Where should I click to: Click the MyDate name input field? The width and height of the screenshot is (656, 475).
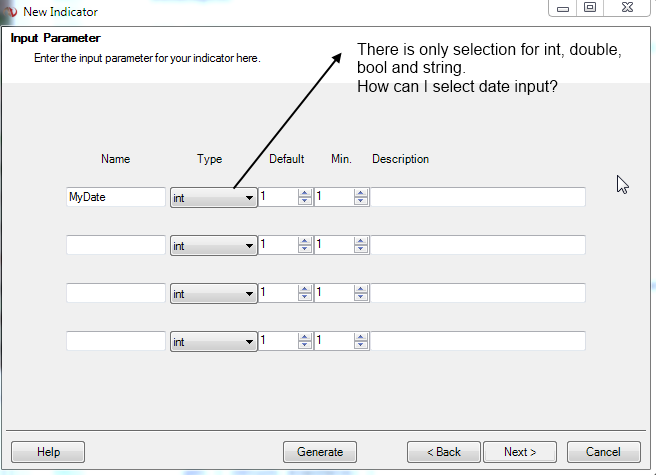pos(115,198)
